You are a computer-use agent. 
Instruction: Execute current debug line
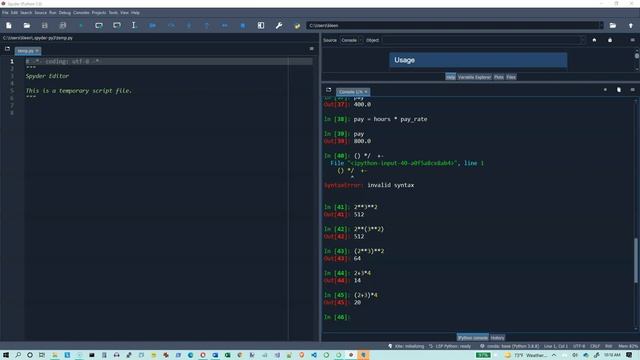[171, 25]
